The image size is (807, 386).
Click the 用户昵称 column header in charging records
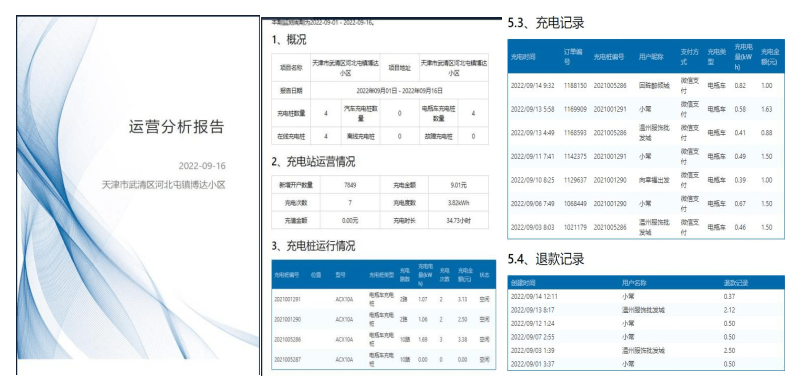pyautogui.click(x=651, y=57)
